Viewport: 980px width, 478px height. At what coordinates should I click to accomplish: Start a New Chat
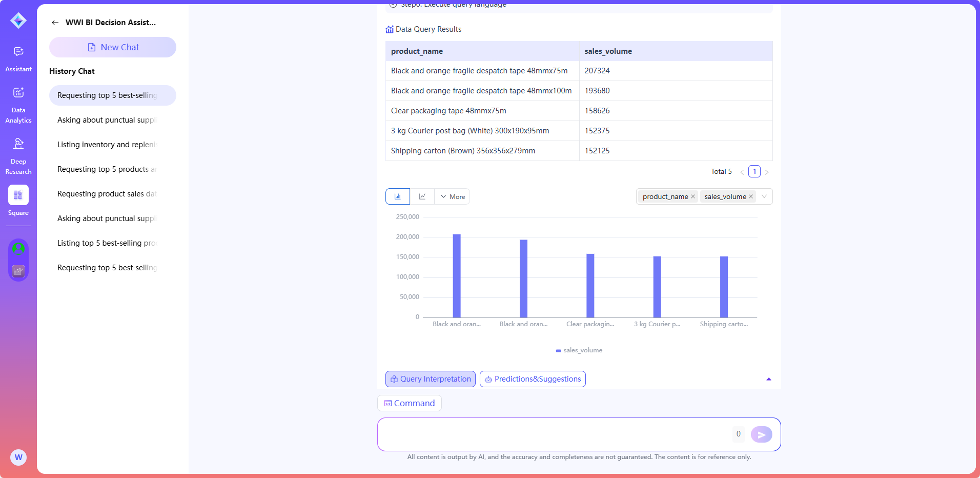point(113,47)
